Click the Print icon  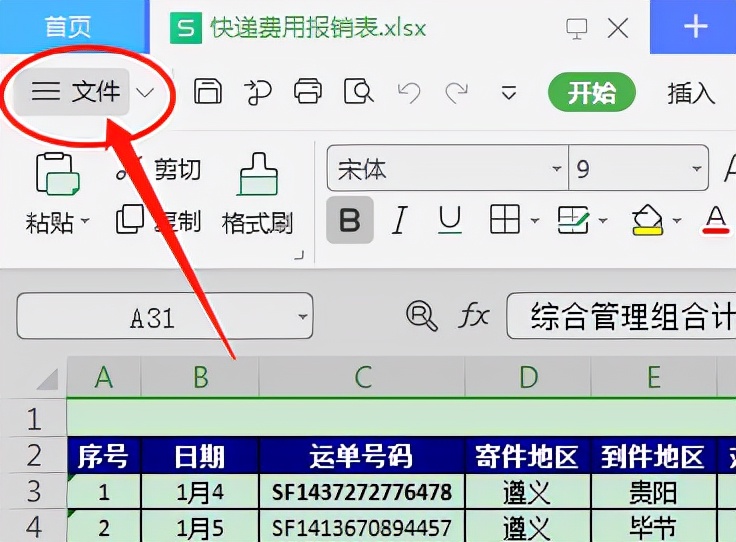pos(308,91)
